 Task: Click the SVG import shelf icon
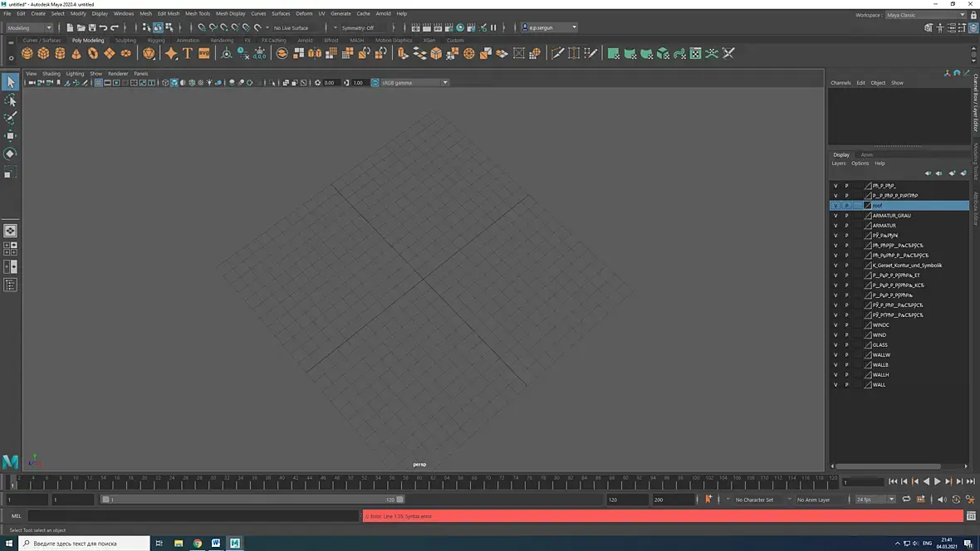[204, 54]
